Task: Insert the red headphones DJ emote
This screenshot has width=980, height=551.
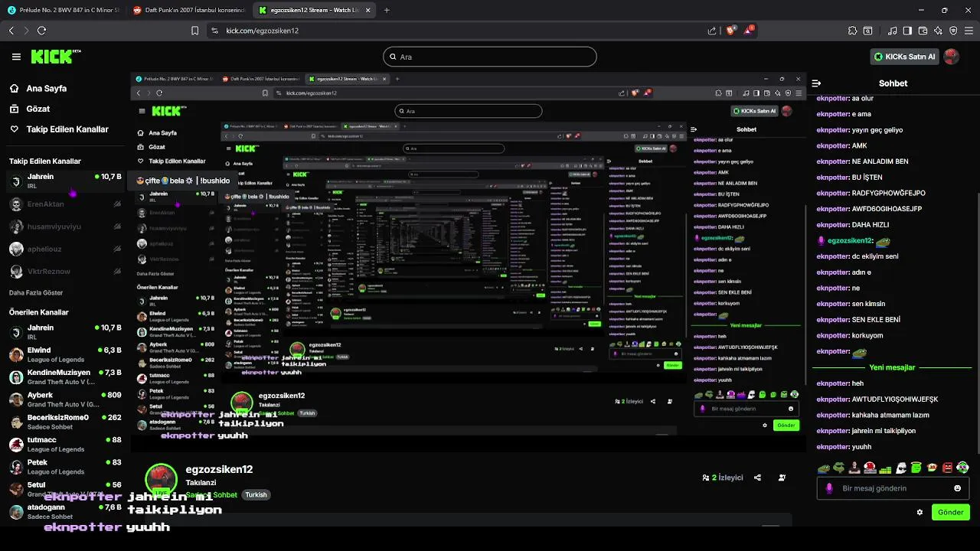Action: point(870,468)
